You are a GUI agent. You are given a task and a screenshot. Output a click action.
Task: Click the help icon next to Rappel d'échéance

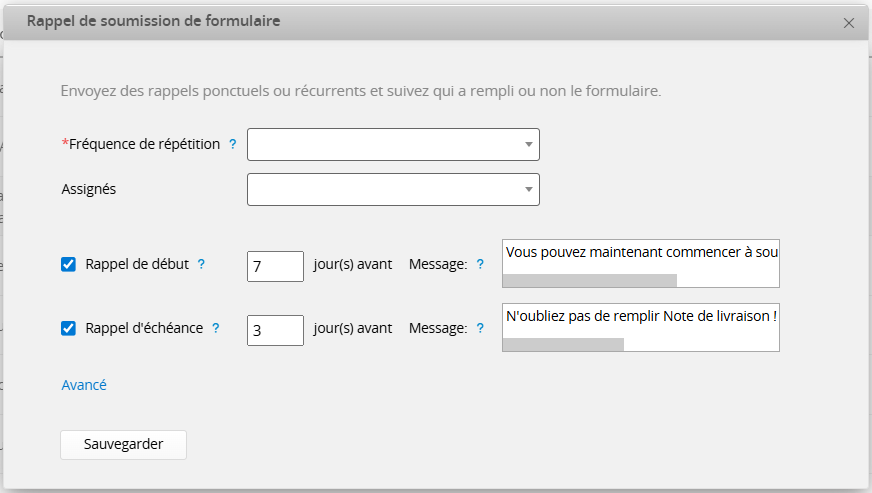(216, 328)
